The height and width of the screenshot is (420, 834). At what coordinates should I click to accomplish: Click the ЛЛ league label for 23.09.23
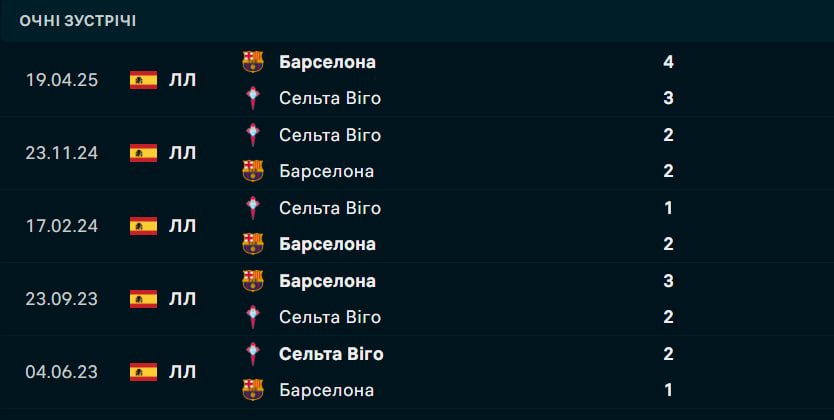coord(182,299)
